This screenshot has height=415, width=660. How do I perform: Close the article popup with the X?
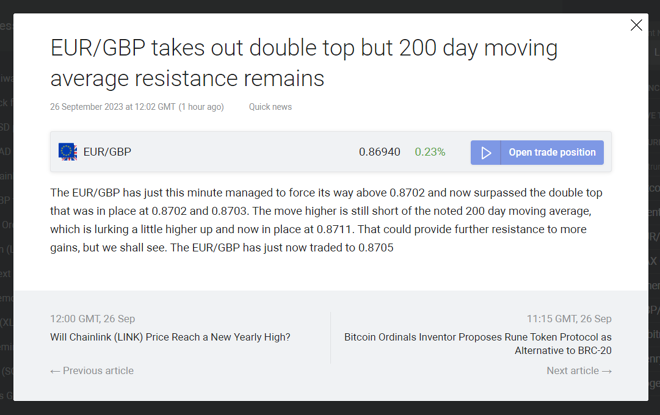[636, 25]
